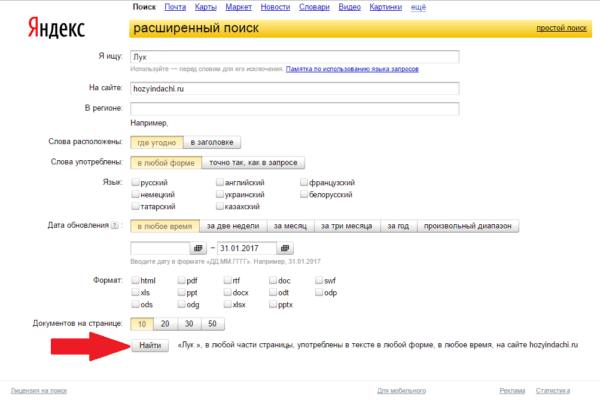600x400 pixels.
Task: Select 30 documents per page
Action: click(x=188, y=324)
